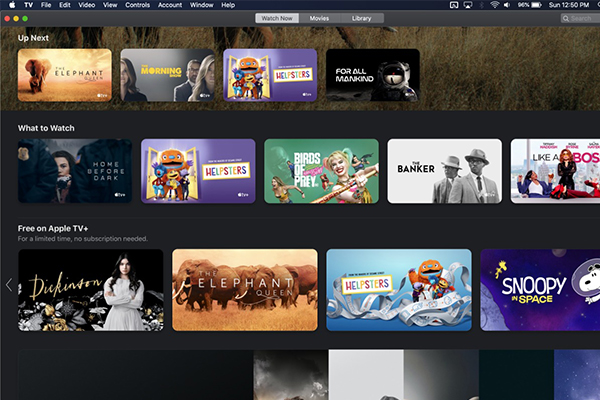Viewport: 600px width, 400px height.
Task: Open Helpsters in Up Next
Action: [270, 75]
